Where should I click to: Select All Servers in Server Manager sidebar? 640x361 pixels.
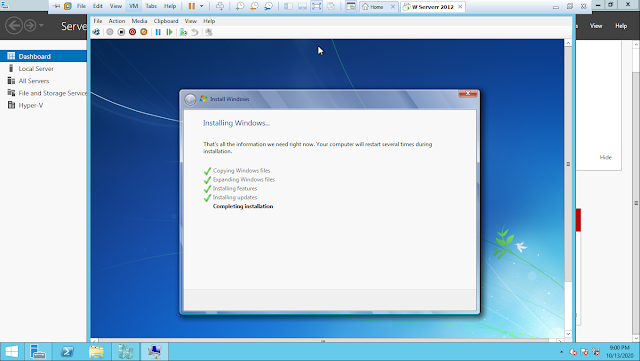(x=43, y=81)
